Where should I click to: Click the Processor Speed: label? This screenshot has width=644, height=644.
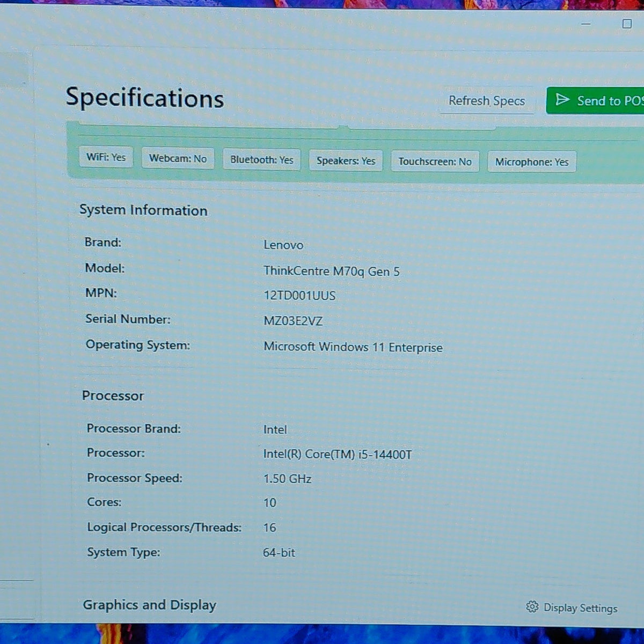[x=135, y=478]
